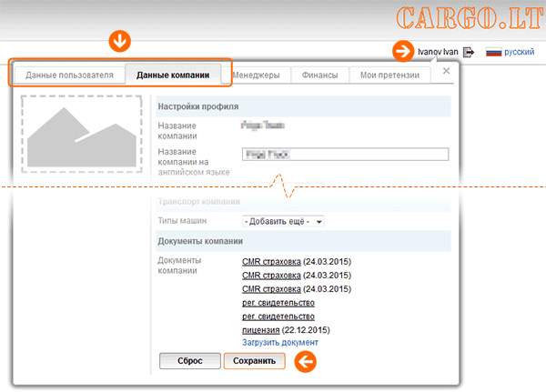Image resolution: width=546 pixels, height=392 pixels.
Task: Focus the English company name input field
Action: tap(345, 155)
